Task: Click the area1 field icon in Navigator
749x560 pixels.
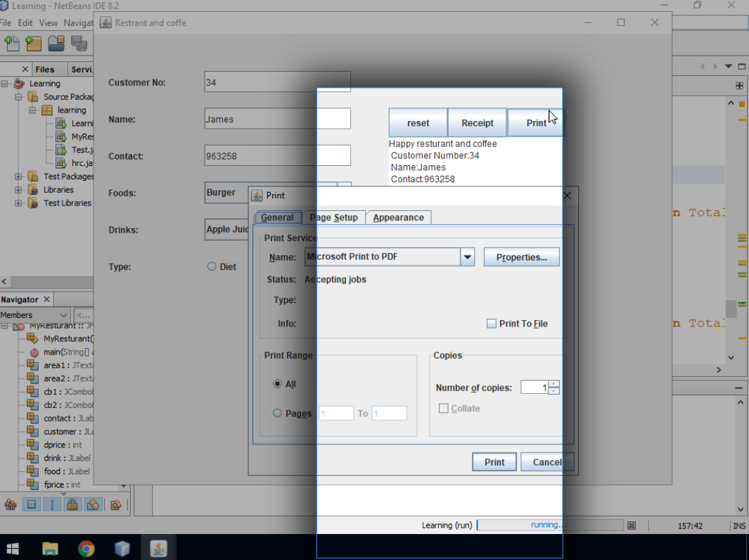Action: [x=32, y=365]
